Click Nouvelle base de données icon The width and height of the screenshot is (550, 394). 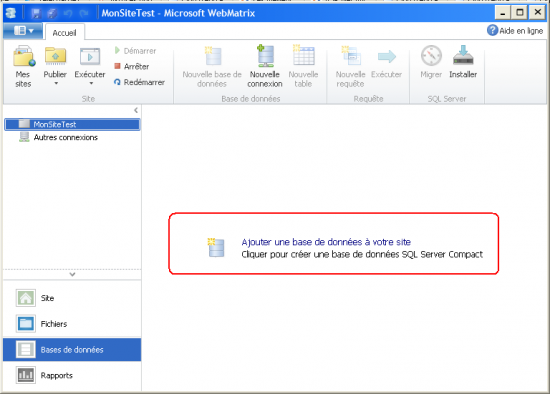(x=213, y=56)
